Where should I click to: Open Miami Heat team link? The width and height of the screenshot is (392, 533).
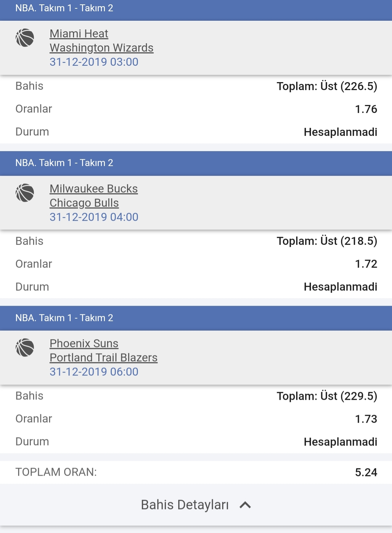(79, 34)
